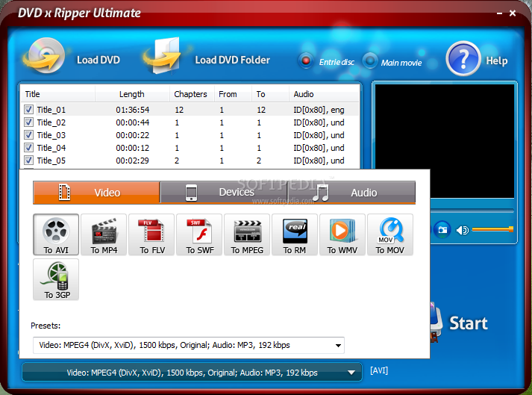Click the Load DVD Folder icon
This screenshot has height=395, width=532.
[x=163, y=56]
